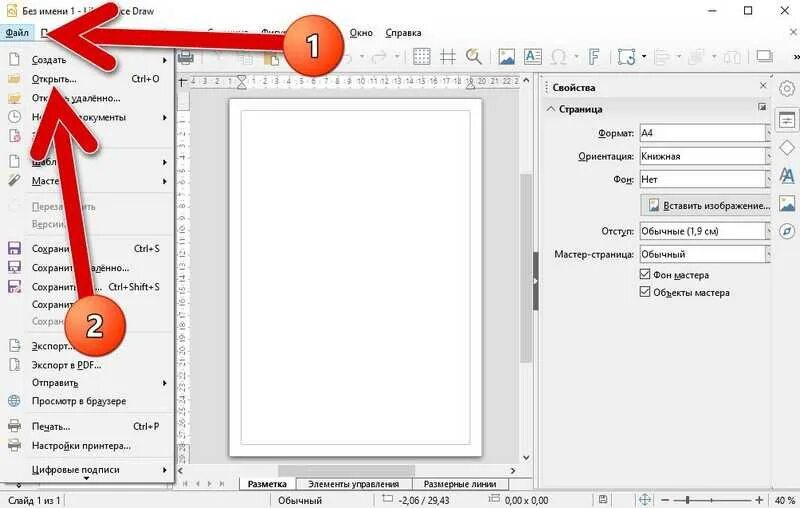Close the Свойства sidebar panel
Screen dimensions: 800x508
click(x=763, y=86)
